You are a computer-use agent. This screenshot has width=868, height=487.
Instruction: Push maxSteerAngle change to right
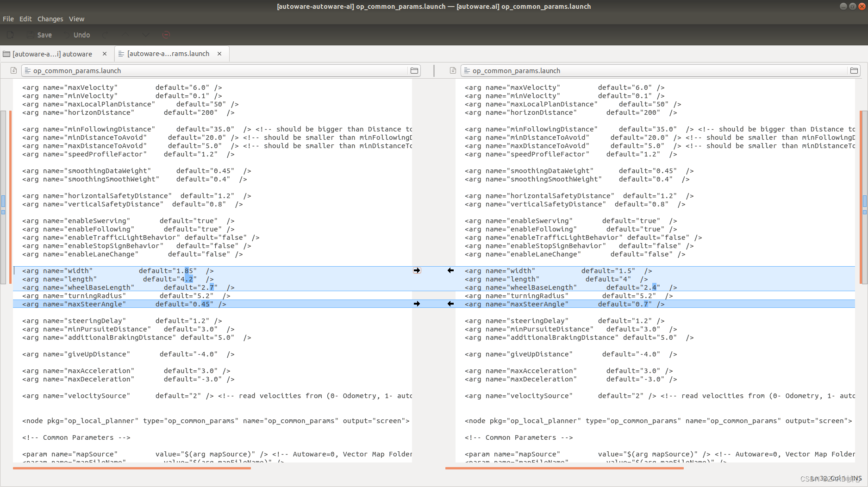(x=417, y=304)
